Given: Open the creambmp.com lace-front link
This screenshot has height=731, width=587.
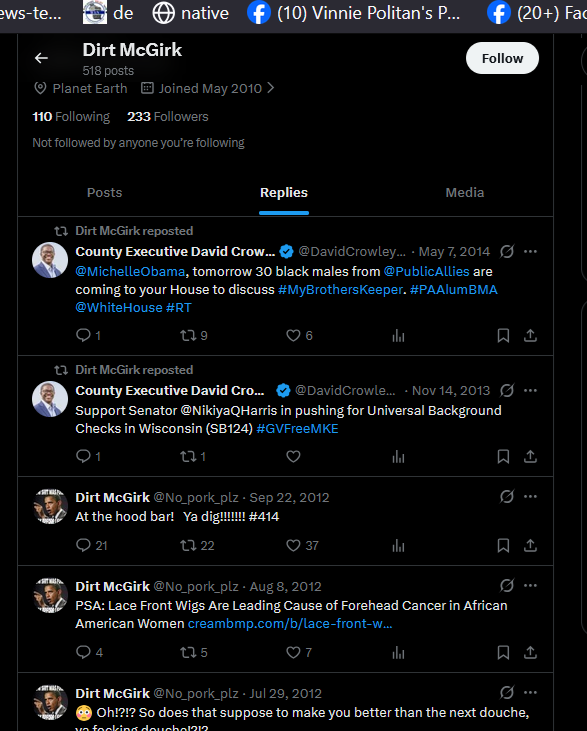Looking at the screenshot, I should coord(290,624).
